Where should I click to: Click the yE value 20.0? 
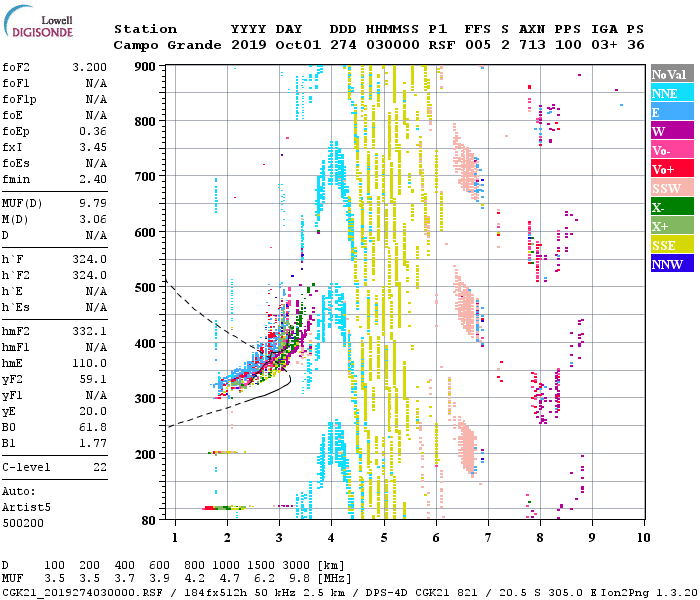click(93, 412)
